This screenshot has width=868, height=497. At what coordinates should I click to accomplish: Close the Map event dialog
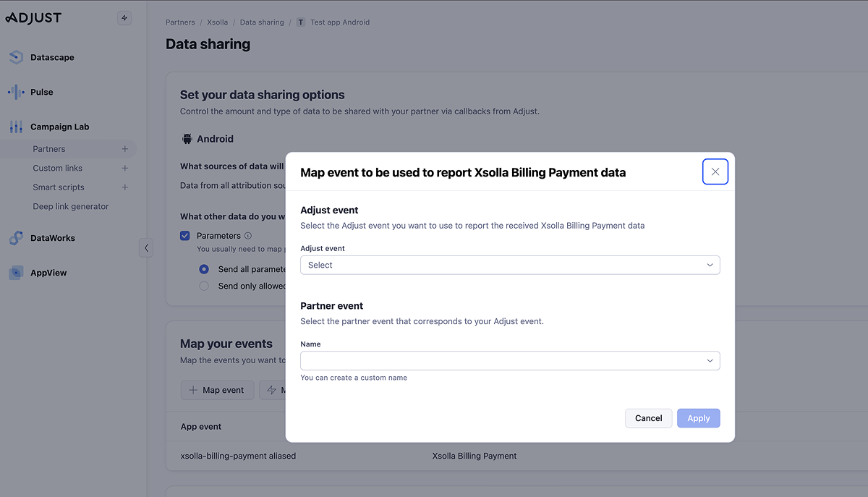click(715, 172)
